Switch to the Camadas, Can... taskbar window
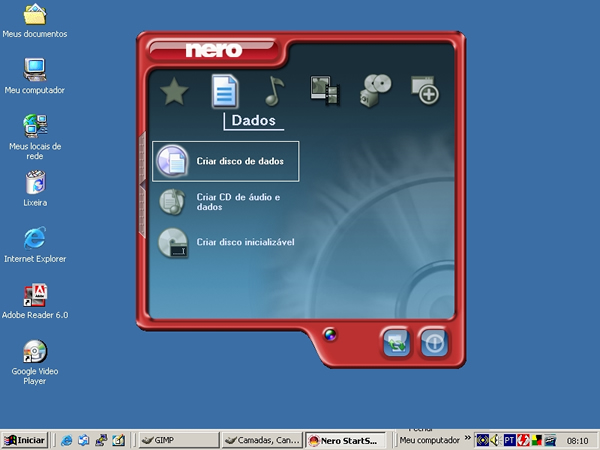 click(262, 440)
